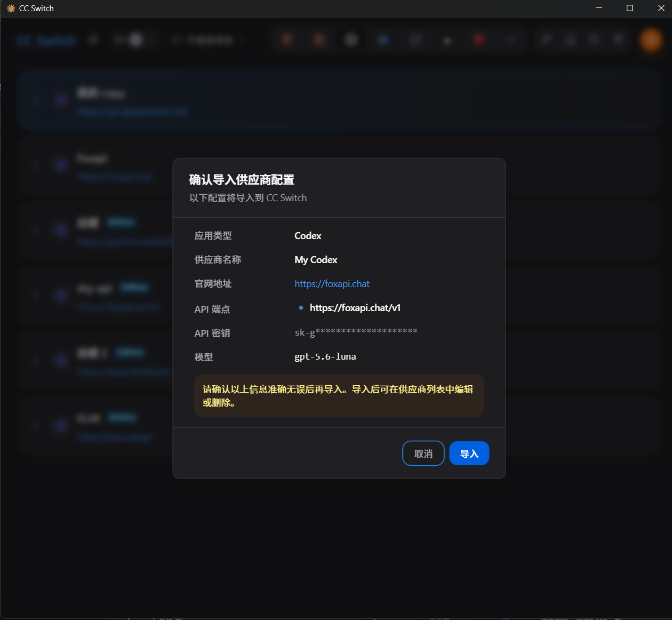Click the 应用类型 label
The image size is (672, 620).
click(213, 236)
